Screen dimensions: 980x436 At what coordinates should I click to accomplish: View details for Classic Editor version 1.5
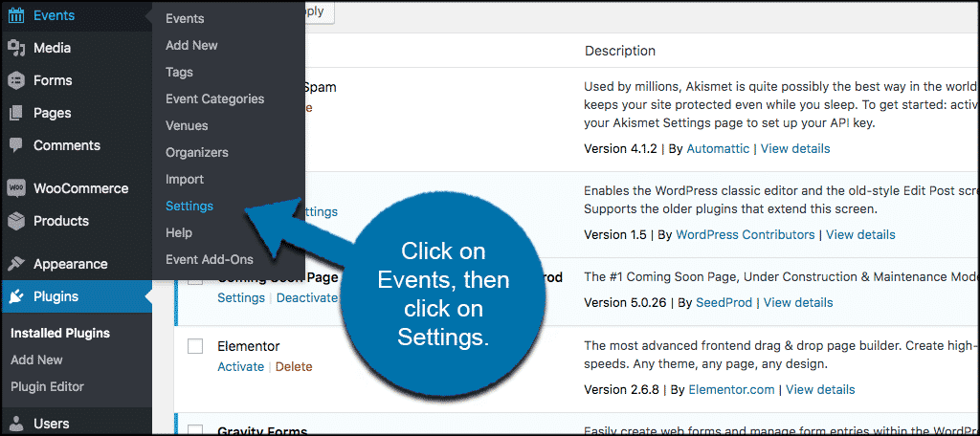click(x=860, y=235)
